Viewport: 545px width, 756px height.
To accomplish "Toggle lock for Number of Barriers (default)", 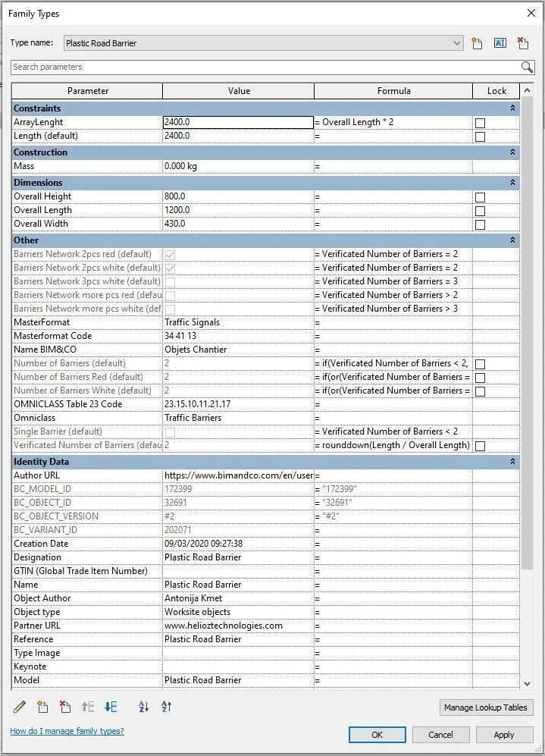I will click(480, 364).
